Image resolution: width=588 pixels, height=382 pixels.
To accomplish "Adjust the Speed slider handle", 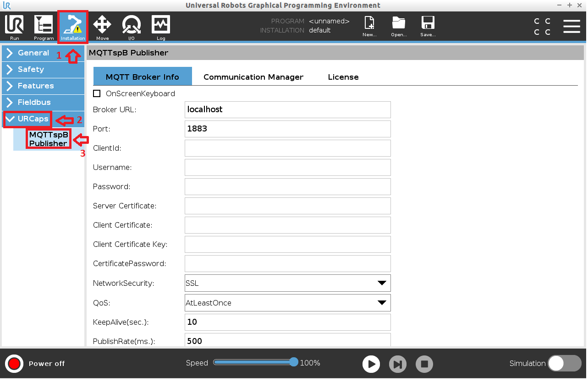I will 294,362.
